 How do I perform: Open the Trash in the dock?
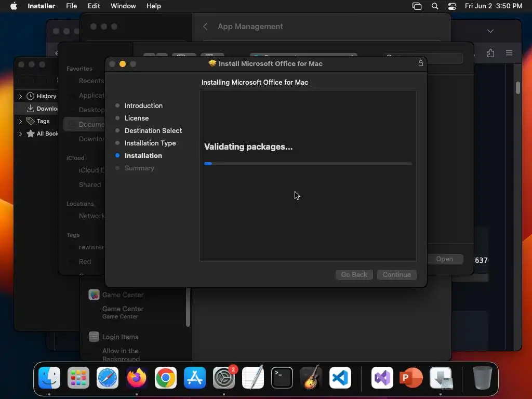[482, 377]
